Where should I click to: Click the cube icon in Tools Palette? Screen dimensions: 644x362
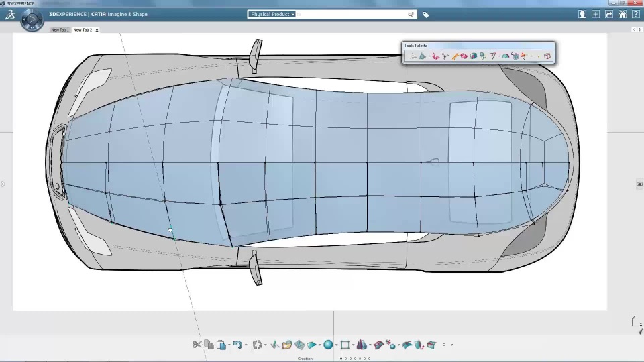(x=547, y=56)
